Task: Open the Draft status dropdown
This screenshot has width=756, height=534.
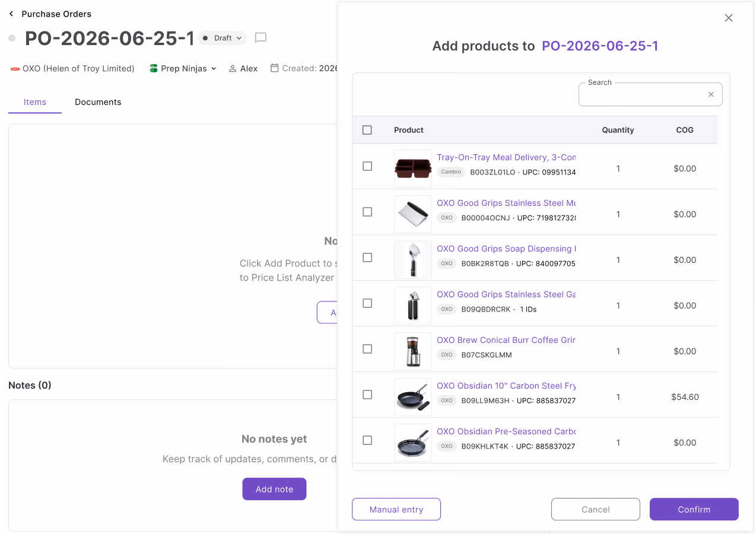Action: [x=223, y=38]
